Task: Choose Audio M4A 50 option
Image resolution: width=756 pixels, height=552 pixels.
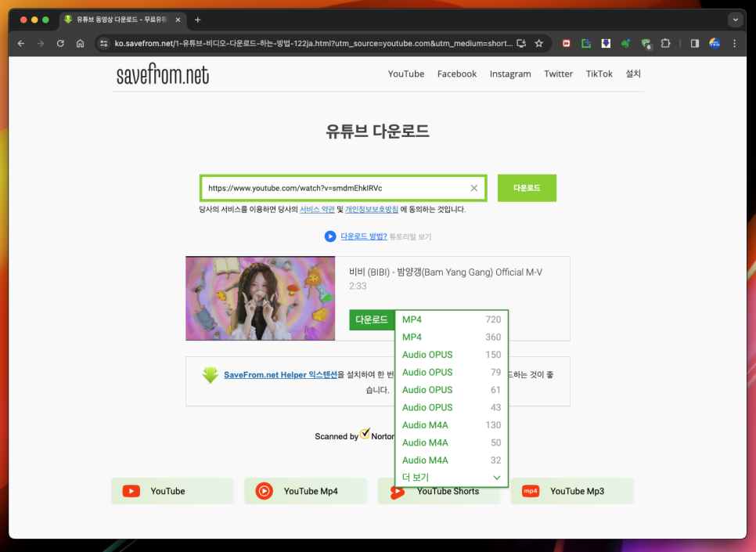Action: (452, 442)
